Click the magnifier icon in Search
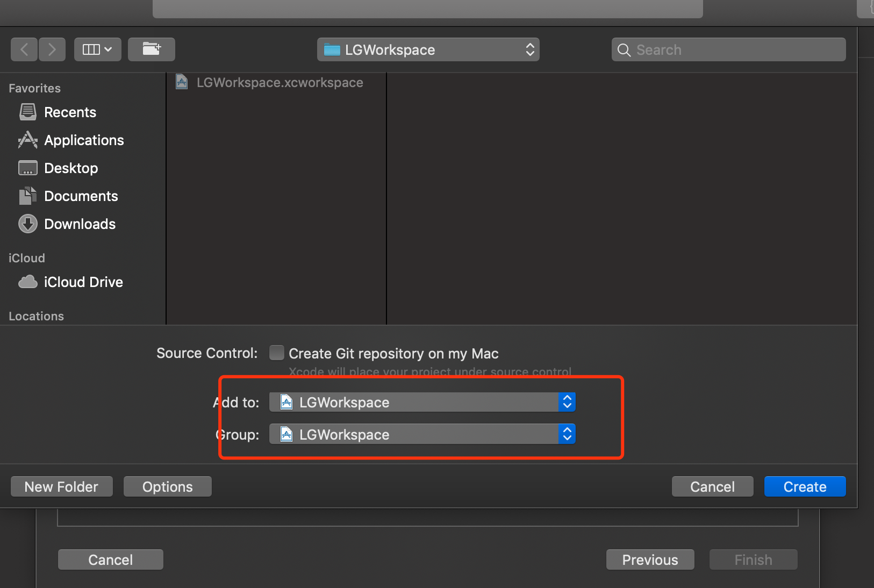 coord(624,50)
